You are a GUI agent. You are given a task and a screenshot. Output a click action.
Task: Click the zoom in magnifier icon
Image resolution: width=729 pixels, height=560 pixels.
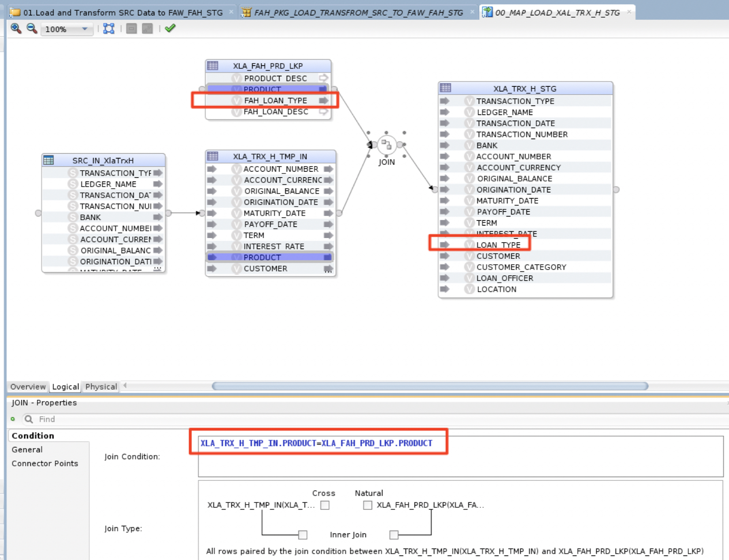(16, 29)
